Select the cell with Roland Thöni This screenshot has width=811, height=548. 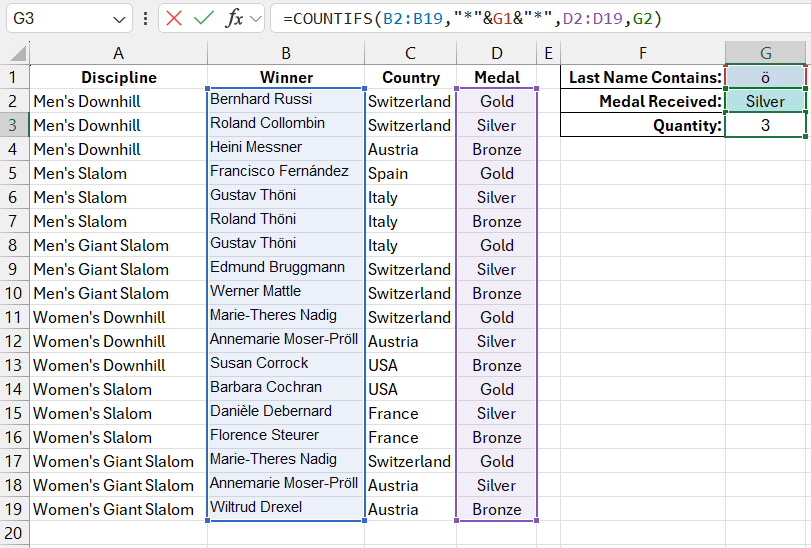(x=286, y=221)
